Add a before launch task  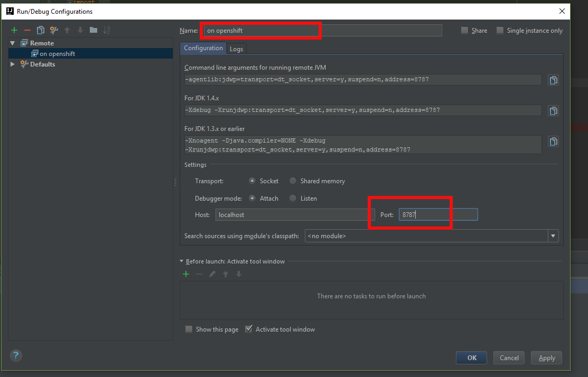[185, 274]
